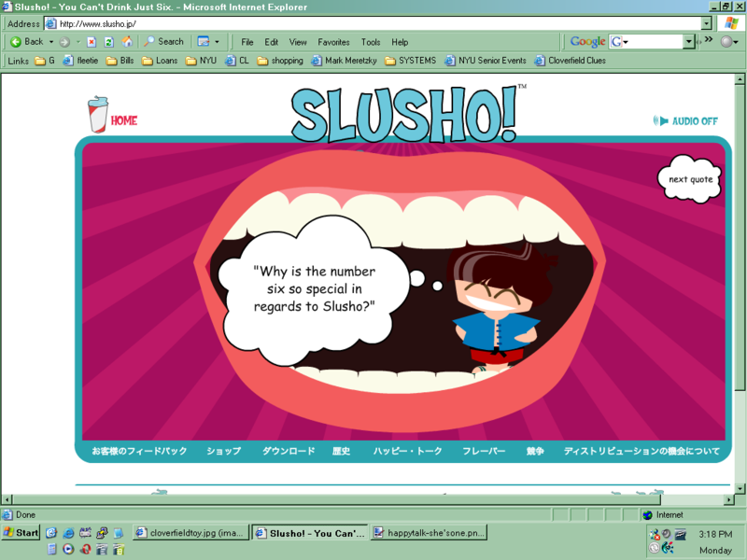
Task: Click the Slusho! taskbar button
Action: click(x=310, y=533)
